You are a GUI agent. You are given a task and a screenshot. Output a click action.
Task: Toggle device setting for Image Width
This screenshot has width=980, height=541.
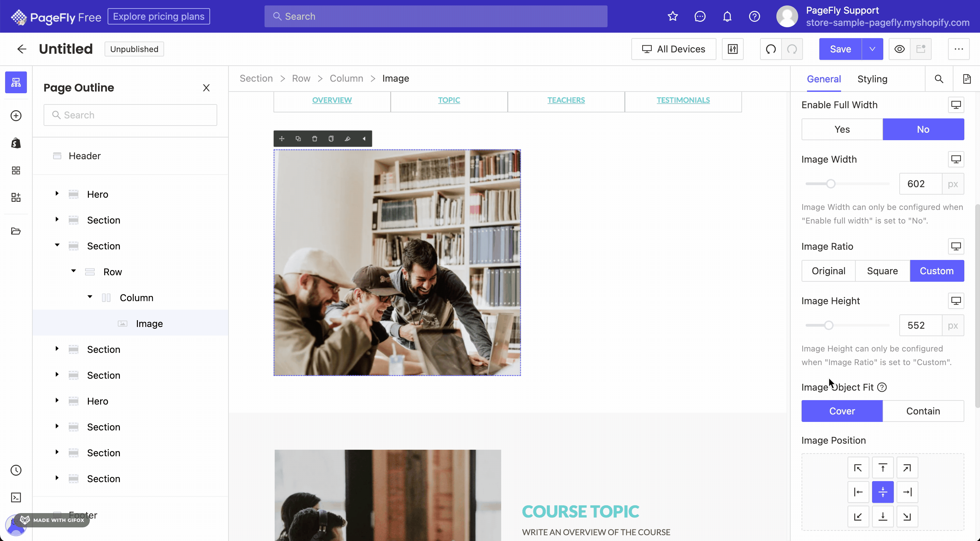tap(955, 159)
